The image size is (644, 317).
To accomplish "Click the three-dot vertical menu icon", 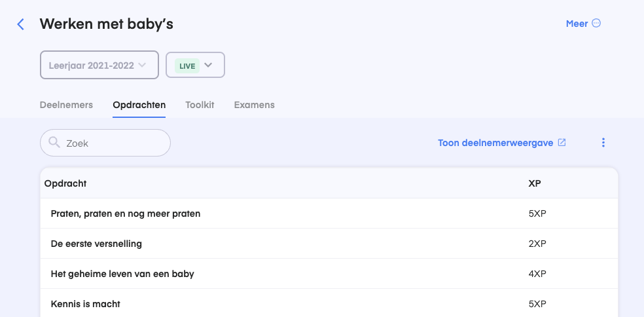I will 603,143.
